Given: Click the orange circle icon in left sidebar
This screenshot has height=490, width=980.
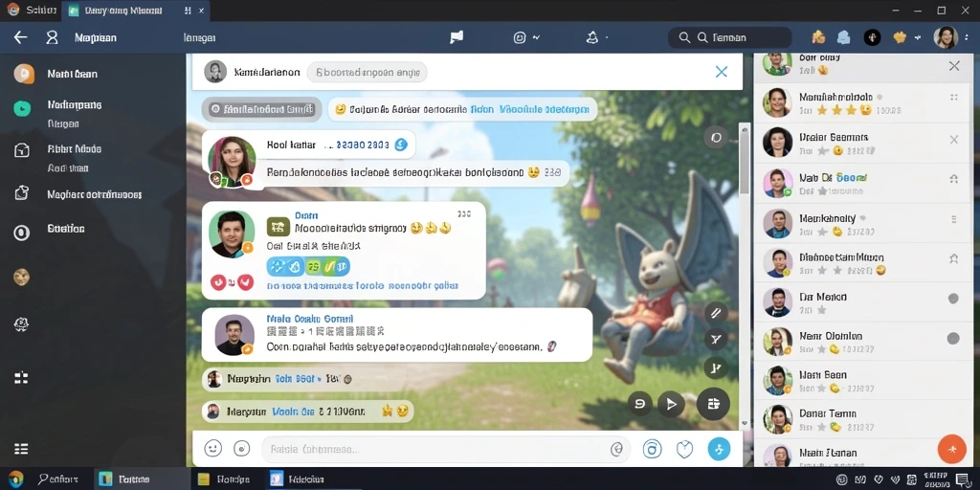Looking at the screenshot, I should (24, 74).
